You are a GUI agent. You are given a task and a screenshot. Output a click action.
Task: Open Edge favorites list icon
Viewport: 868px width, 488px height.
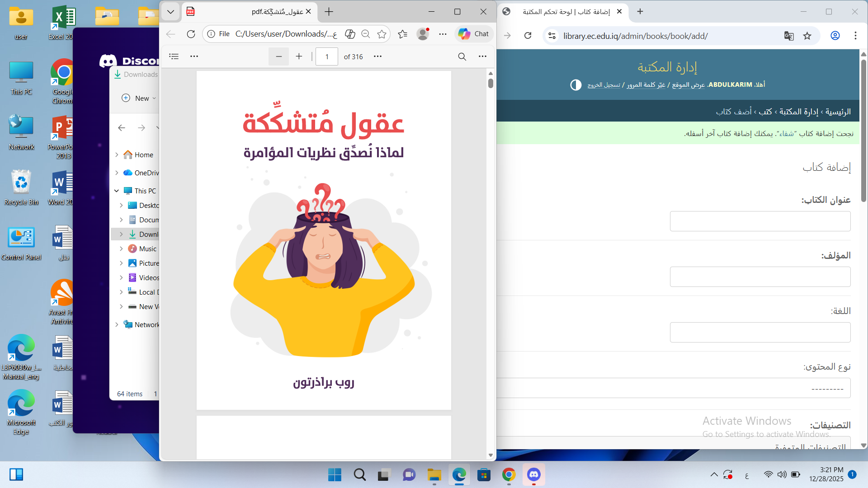[x=402, y=34]
